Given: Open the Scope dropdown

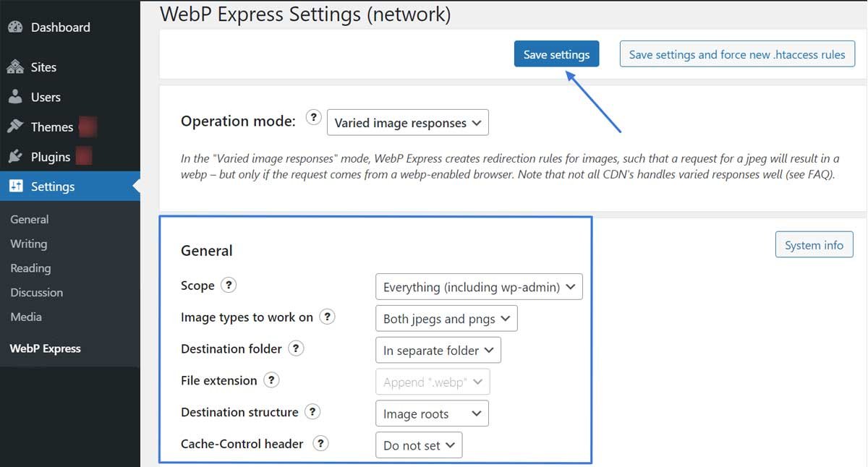Looking at the screenshot, I should tap(478, 287).
